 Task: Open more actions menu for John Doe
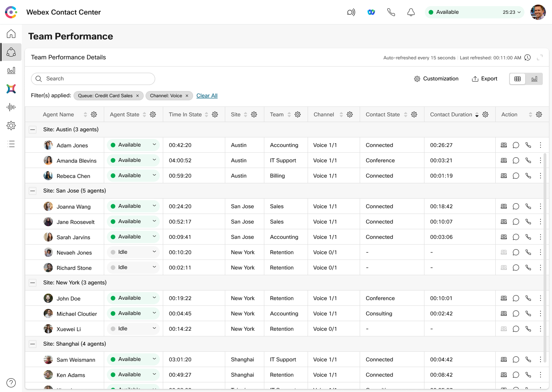click(541, 298)
